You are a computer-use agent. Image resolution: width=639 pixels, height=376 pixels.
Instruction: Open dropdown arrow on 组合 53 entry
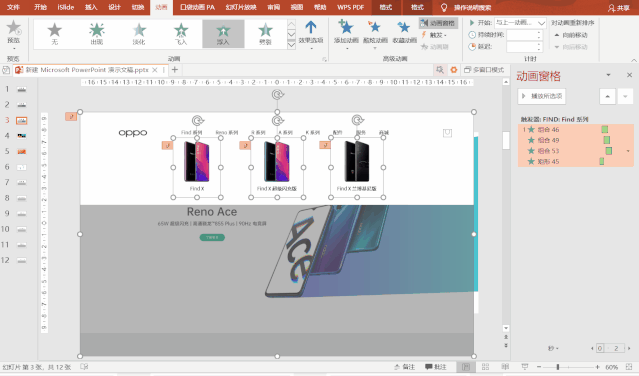628,151
